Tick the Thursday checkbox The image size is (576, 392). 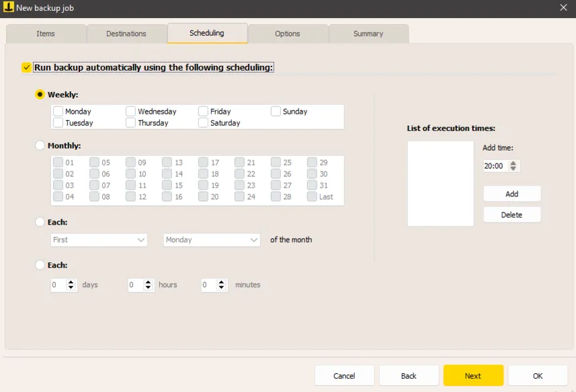pos(130,122)
